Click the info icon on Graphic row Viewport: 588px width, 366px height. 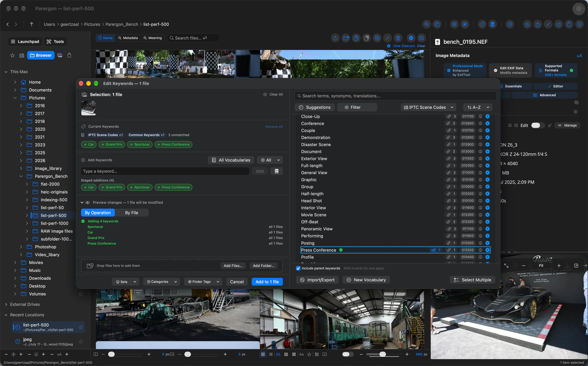click(x=480, y=180)
